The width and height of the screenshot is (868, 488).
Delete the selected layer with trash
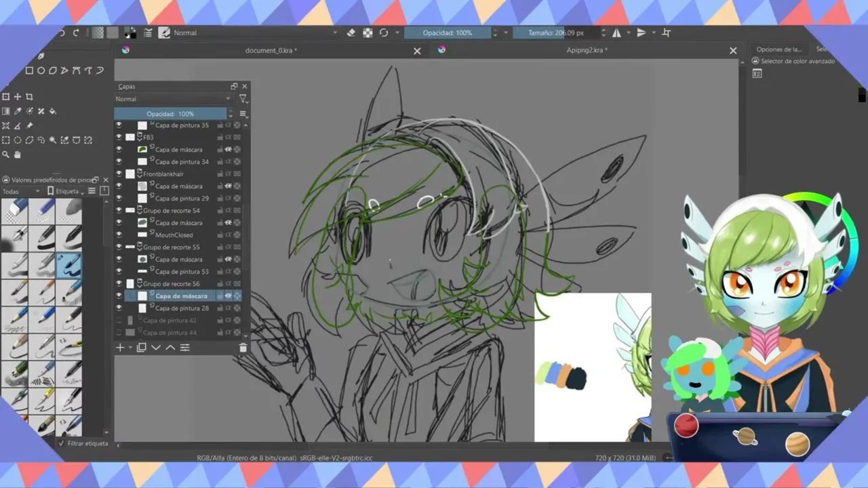click(x=243, y=348)
